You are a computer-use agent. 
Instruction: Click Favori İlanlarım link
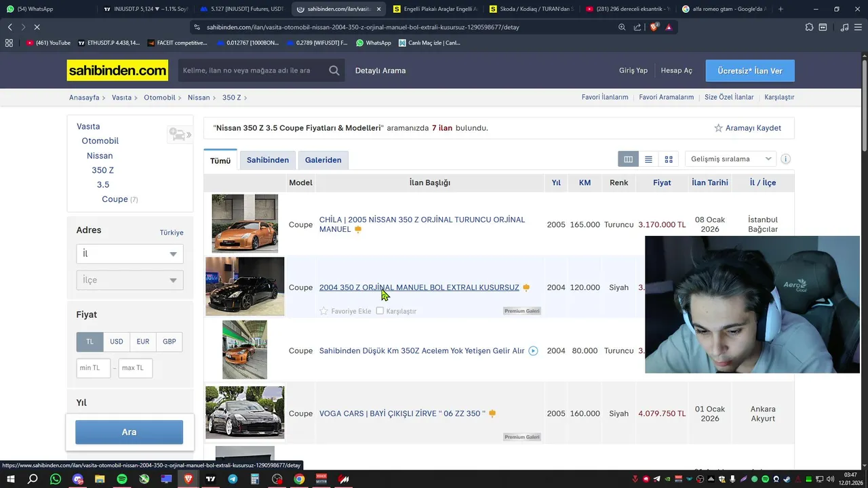(x=605, y=98)
